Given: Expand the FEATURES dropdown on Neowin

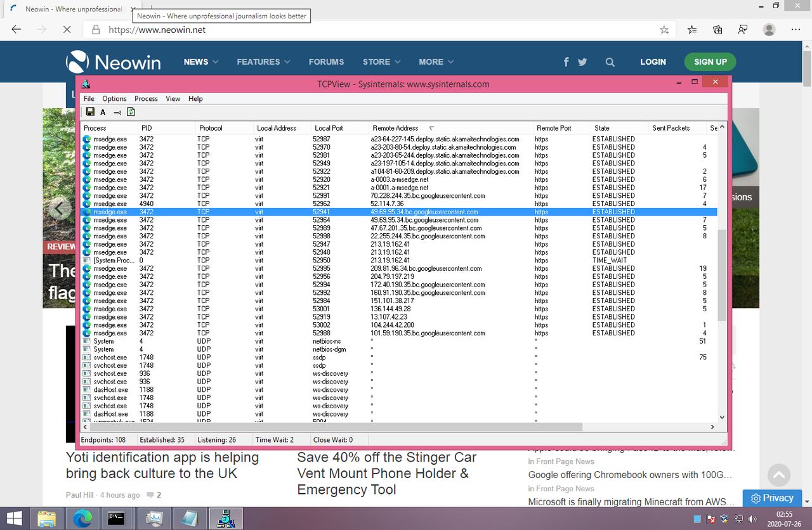Looking at the screenshot, I should click(x=263, y=62).
